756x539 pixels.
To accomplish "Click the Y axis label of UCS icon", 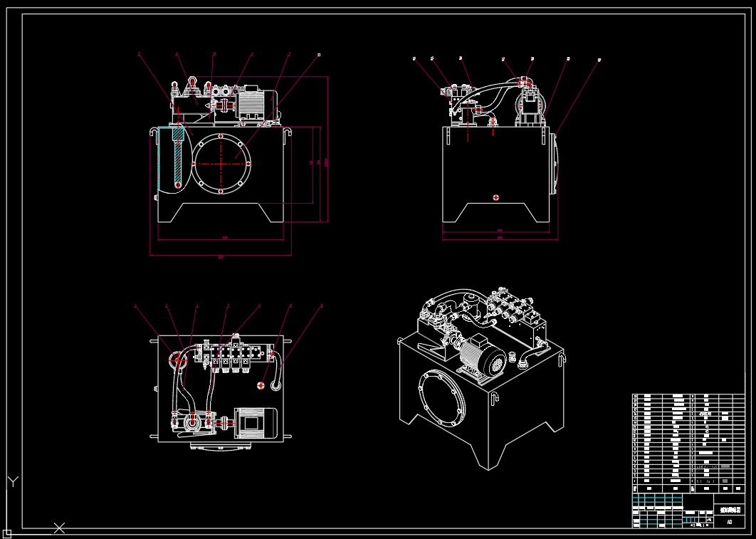I will point(13,481).
